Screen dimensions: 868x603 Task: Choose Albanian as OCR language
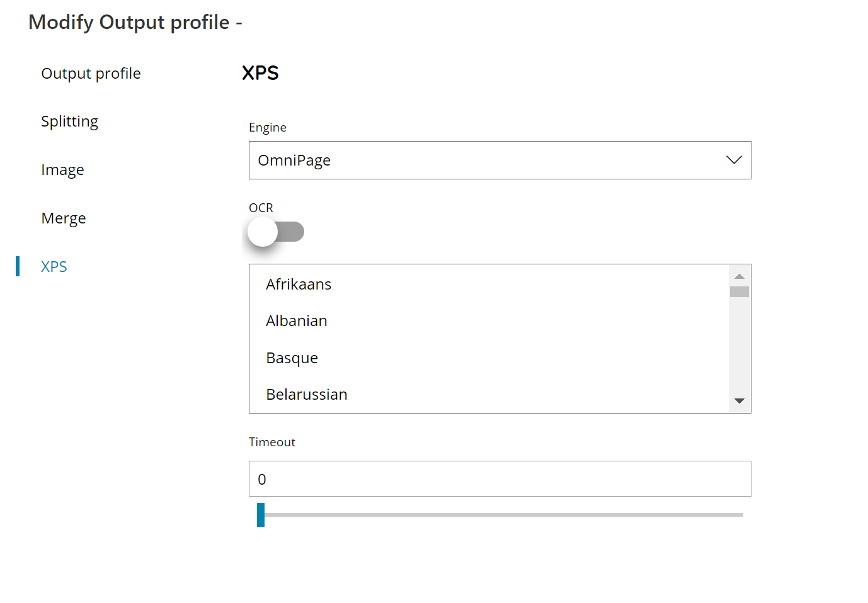(x=296, y=320)
